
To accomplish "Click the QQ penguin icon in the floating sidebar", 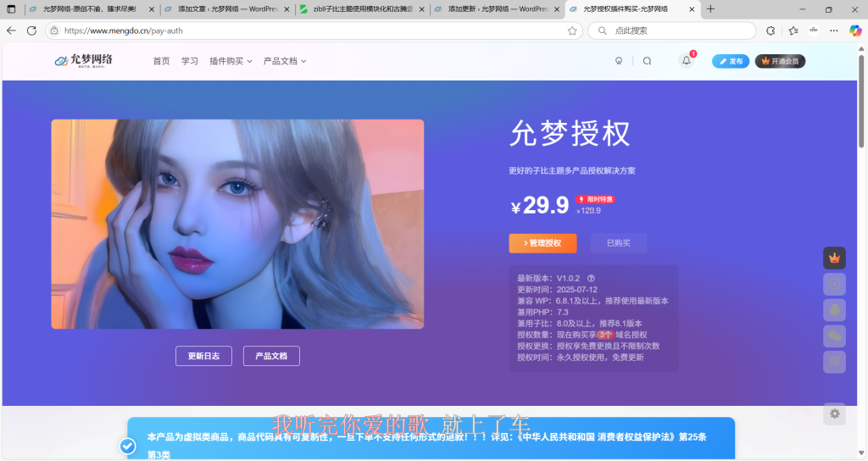I will click(834, 310).
